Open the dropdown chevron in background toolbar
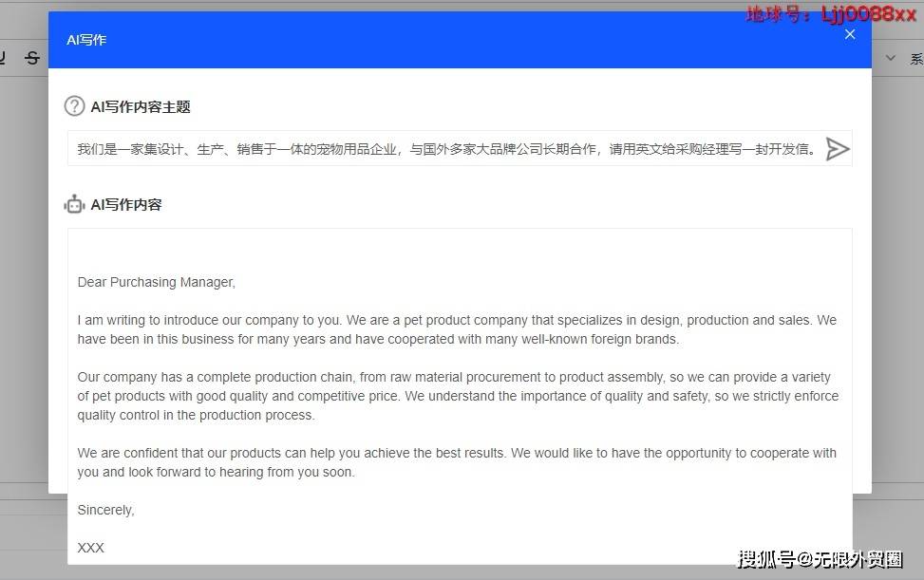Viewport: 924px width, 580px height. 891,58
